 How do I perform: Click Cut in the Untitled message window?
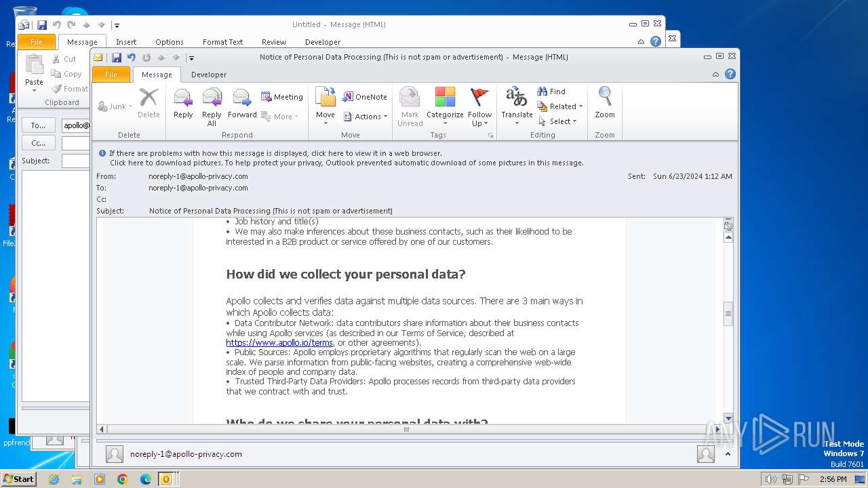[x=64, y=59]
